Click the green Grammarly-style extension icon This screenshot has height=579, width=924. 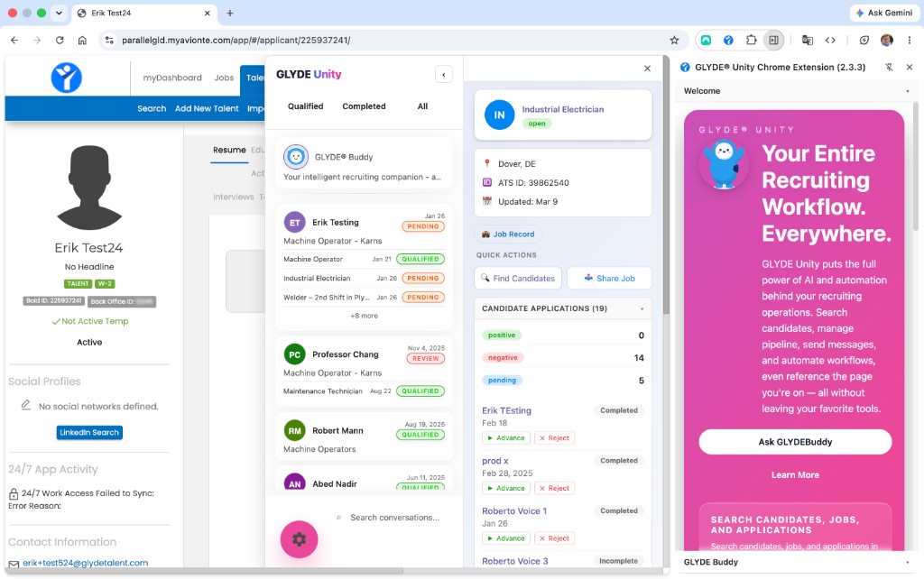(706, 40)
